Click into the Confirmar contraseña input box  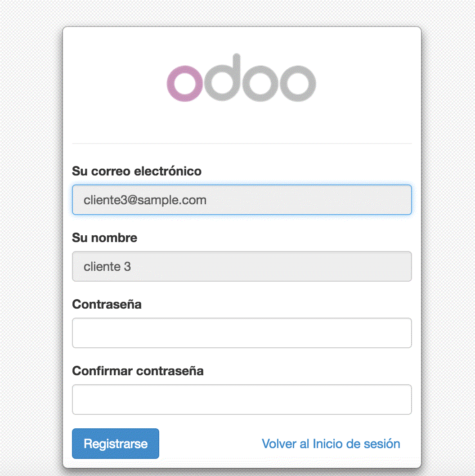click(x=242, y=400)
